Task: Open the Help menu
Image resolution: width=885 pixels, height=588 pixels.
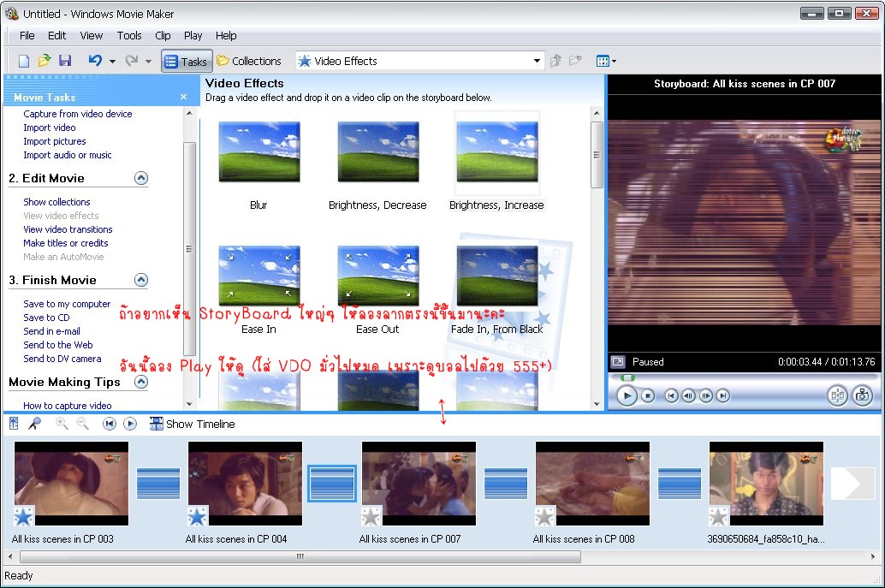Action: [226, 36]
